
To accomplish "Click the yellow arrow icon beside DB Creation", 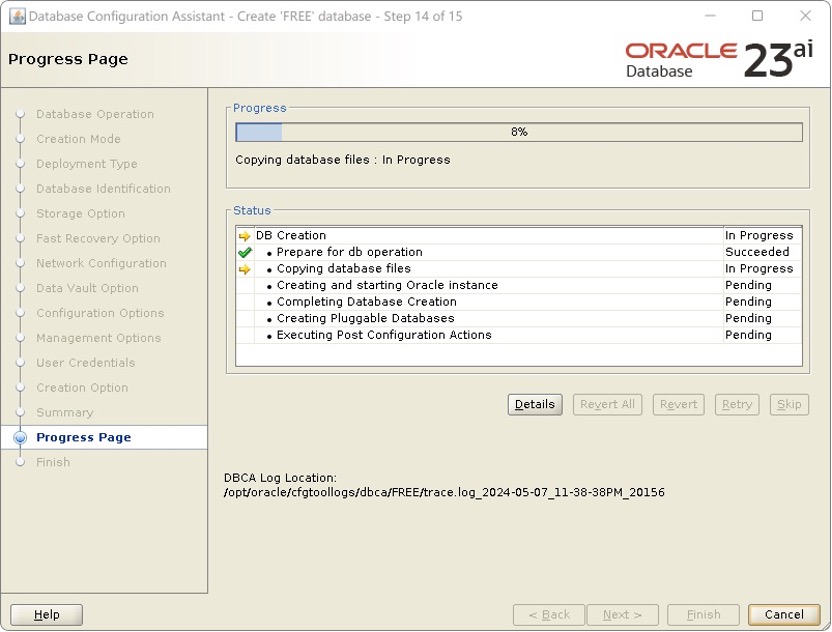I will (244, 236).
